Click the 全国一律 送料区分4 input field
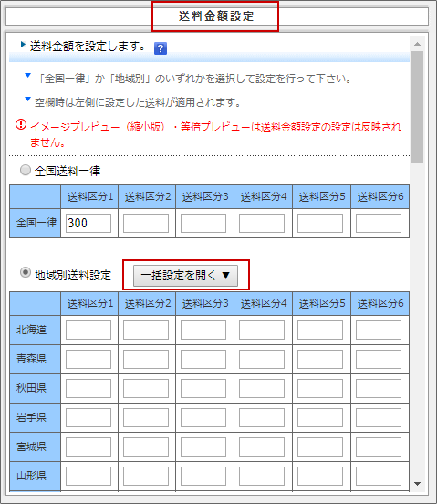 pyautogui.click(x=262, y=223)
